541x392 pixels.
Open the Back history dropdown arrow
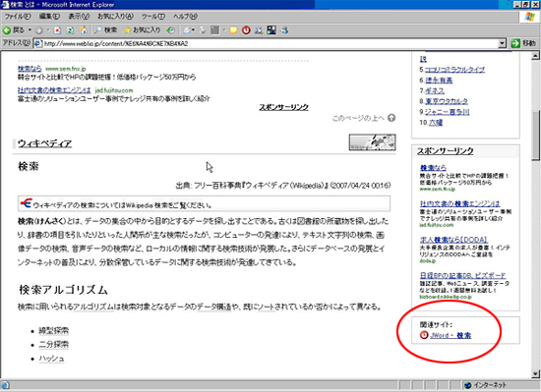coord(30,30)
